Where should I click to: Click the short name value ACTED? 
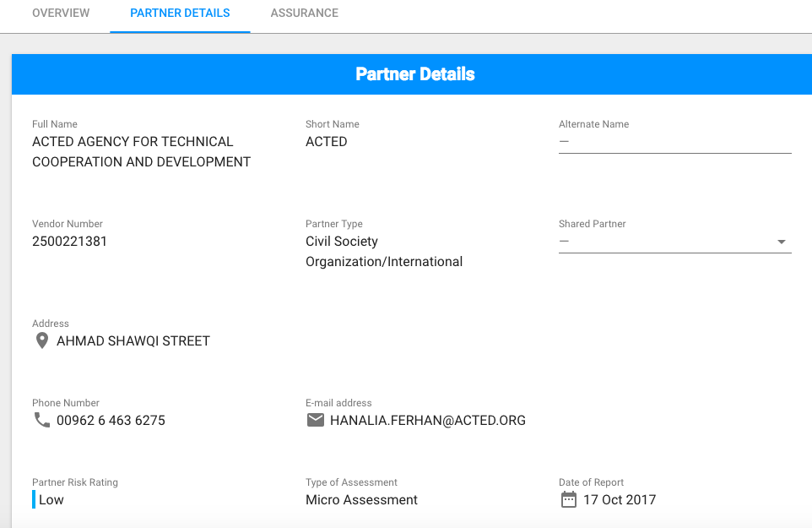pos(327,141)
